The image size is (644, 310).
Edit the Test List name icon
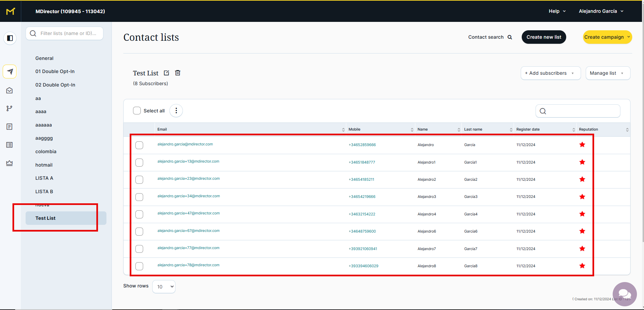(166, 73)
